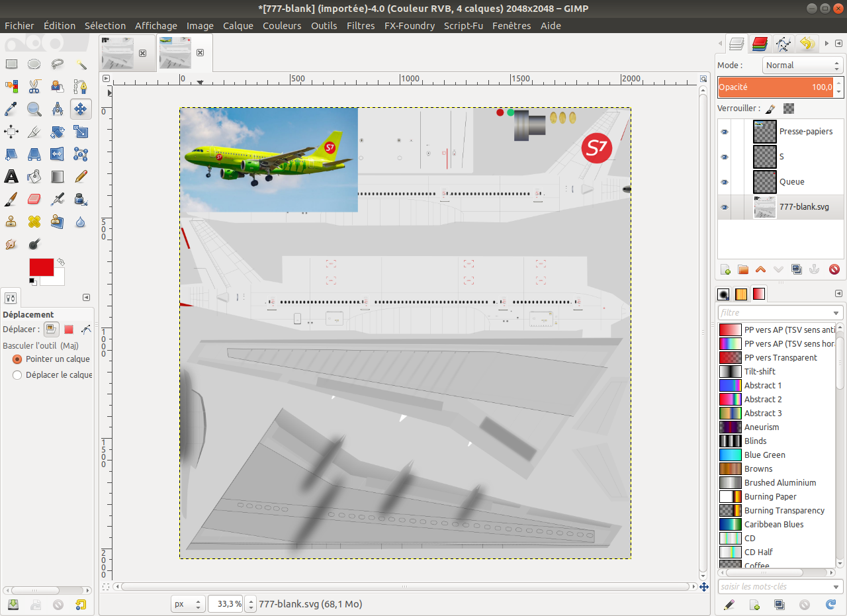Create a new layer using the layers panel icon
This screenshot has height=616, width=847.
(x=725, y=269)
